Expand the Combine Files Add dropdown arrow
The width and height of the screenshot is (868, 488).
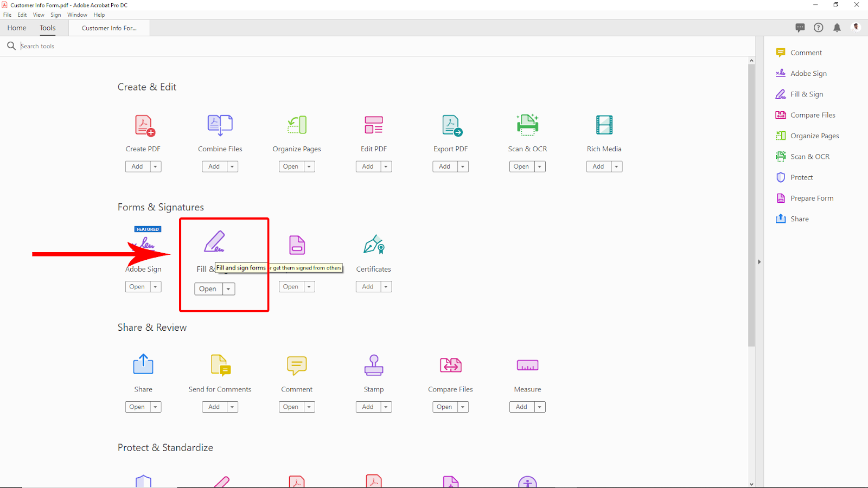click(x=232, y=166)
